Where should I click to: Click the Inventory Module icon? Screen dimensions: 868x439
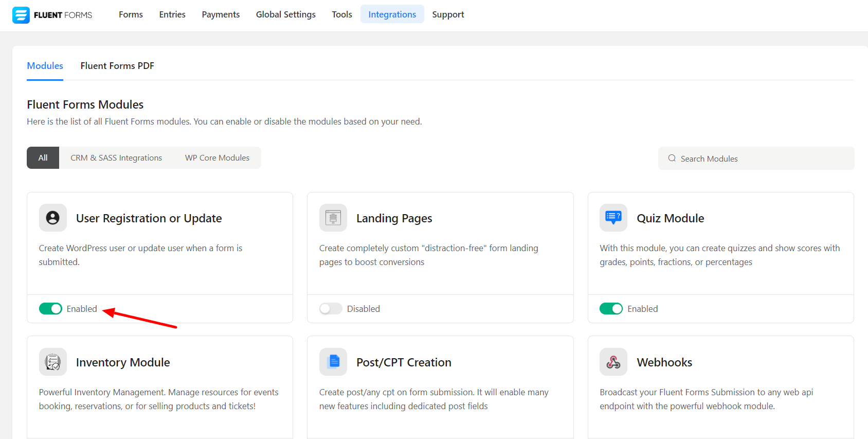tap(53, 362)
